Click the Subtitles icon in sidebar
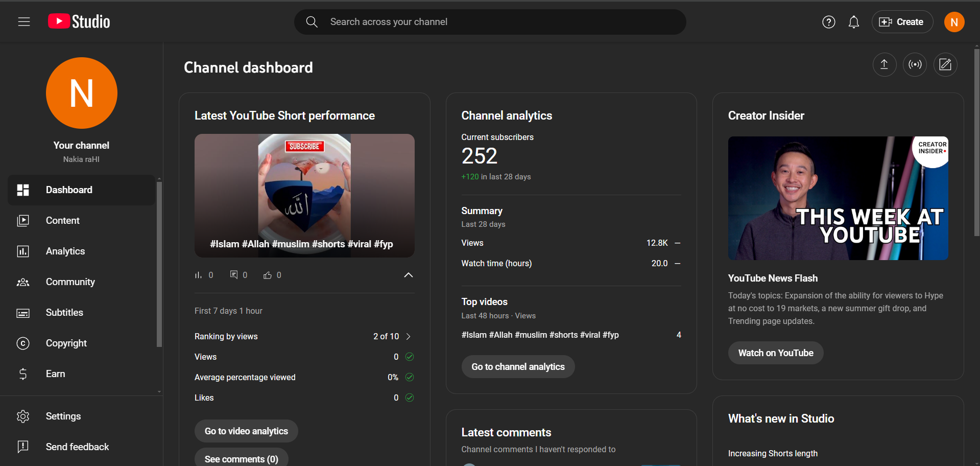This screenshot has width=980, height=466. tap(23, 313)
